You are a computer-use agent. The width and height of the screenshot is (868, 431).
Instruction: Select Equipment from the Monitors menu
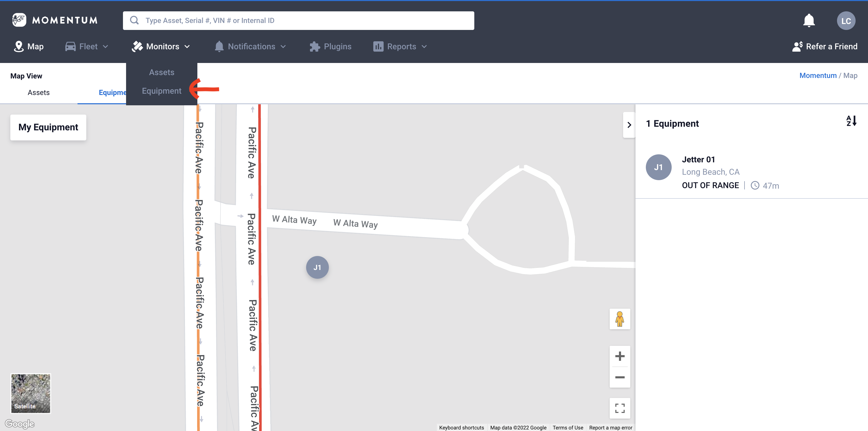(x=161, y=91)
